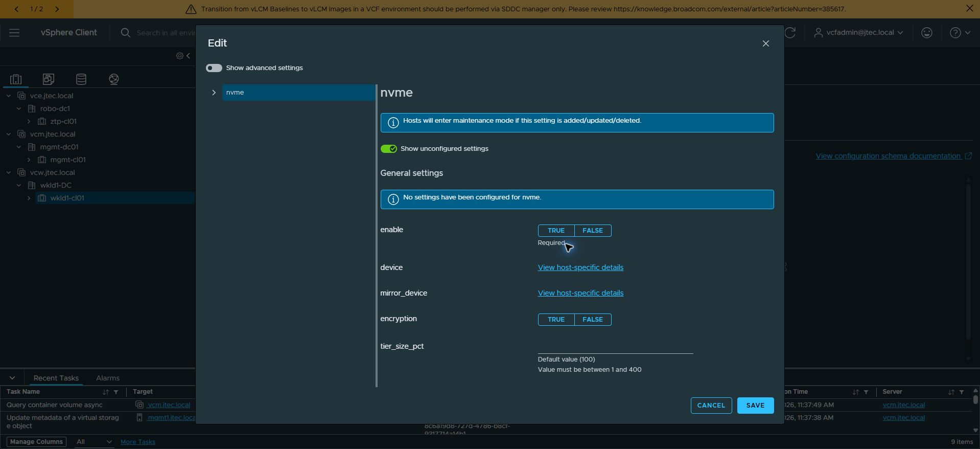Collapse vcm.jtec.local tree node
This screenshot has height=449, width=980.
(9, 134)
